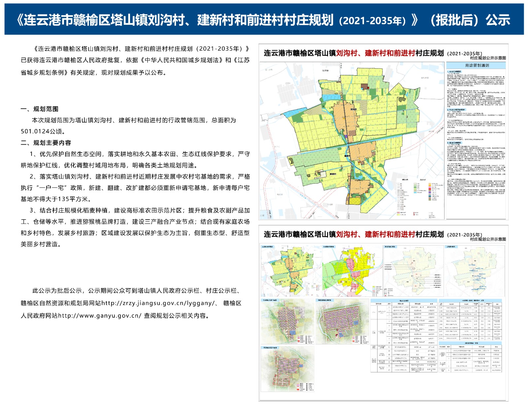Open the middle aerial village rendering

click(x=342, y=321)
